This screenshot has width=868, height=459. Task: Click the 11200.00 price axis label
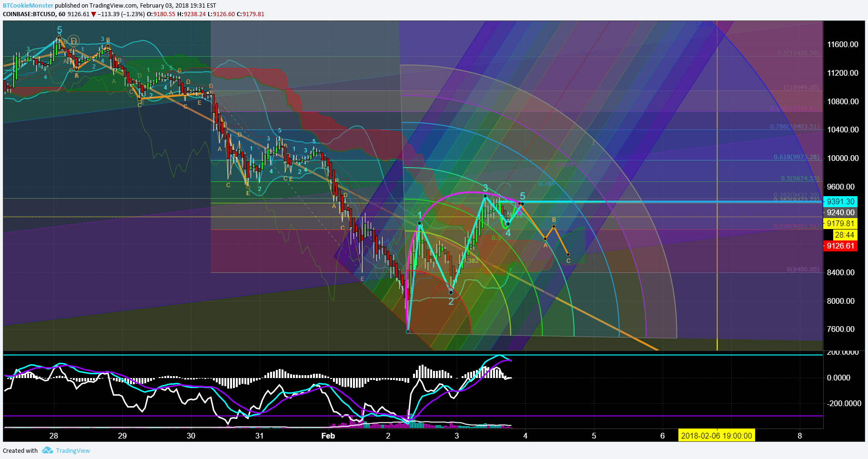pos(842,73)
